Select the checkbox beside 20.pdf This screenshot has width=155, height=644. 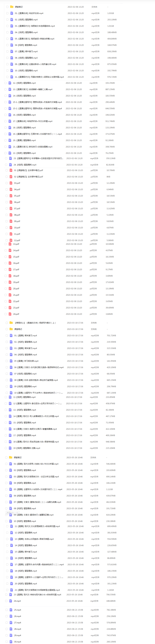[5, 289]
